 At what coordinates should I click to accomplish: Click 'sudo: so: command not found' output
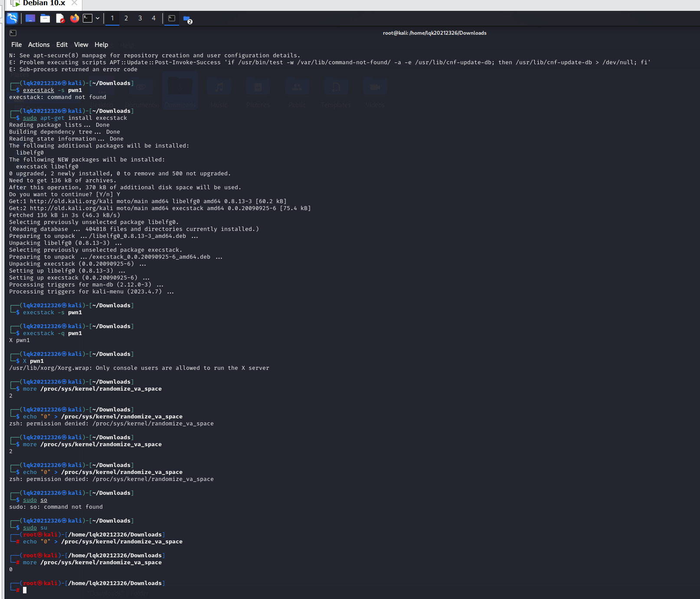(56, 507)
